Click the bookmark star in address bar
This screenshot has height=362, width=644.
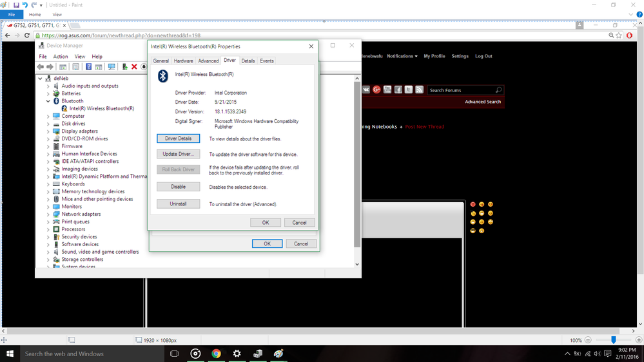click(x=619, y=35)
